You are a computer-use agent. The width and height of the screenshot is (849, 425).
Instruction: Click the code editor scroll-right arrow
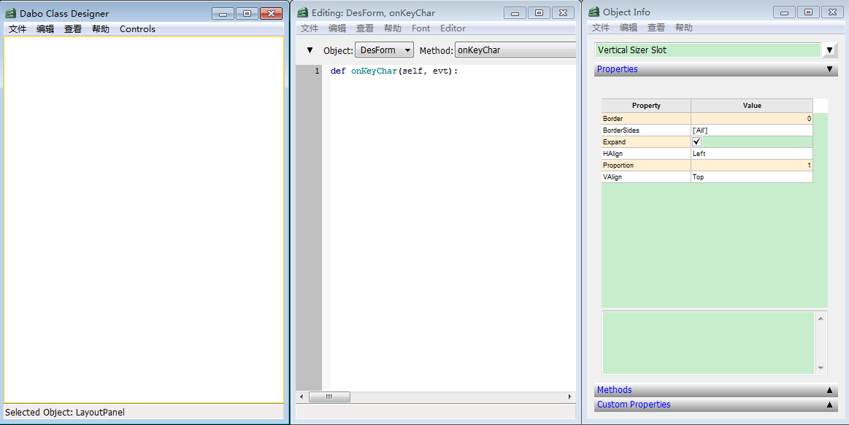tap(570, 397)
